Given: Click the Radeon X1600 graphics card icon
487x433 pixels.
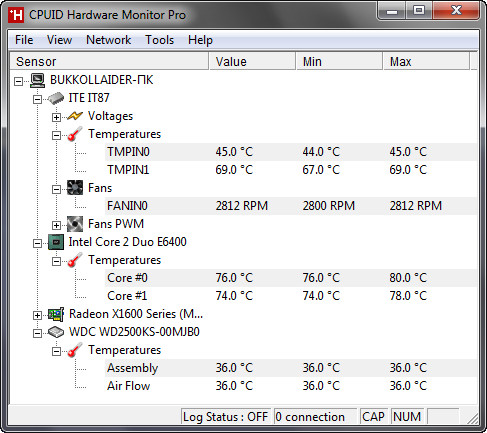Looking at the screenshot, I should coord(56,314).
